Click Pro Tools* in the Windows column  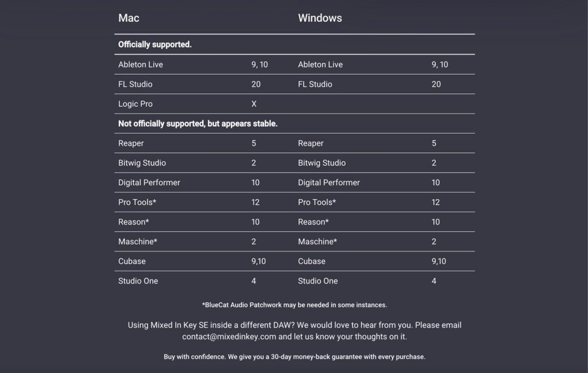317,202
